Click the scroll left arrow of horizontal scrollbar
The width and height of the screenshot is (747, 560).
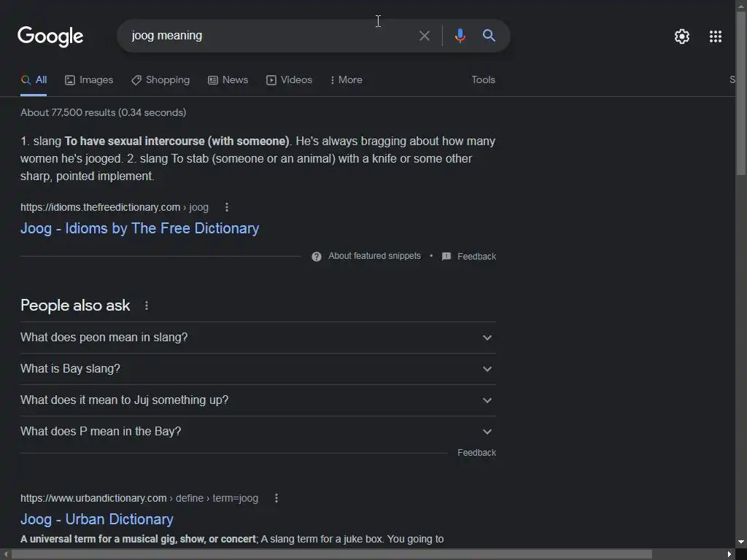click(x=6, y=554)
